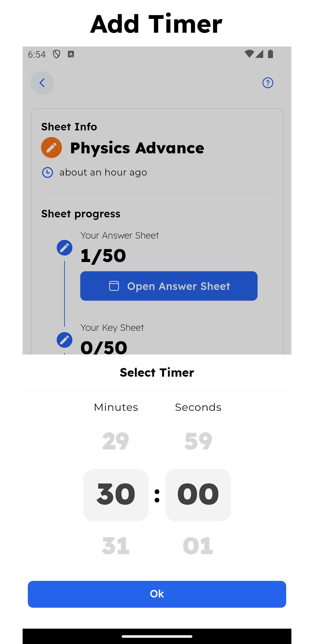Select 59 in the seconds picker

[x=198, y=441]
